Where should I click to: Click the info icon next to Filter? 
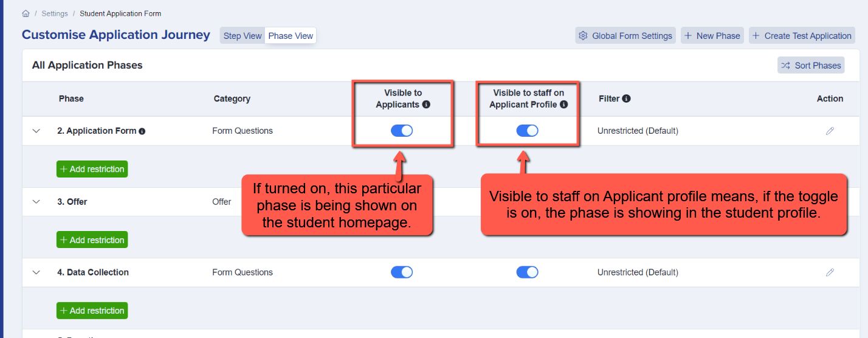[626, 98]
